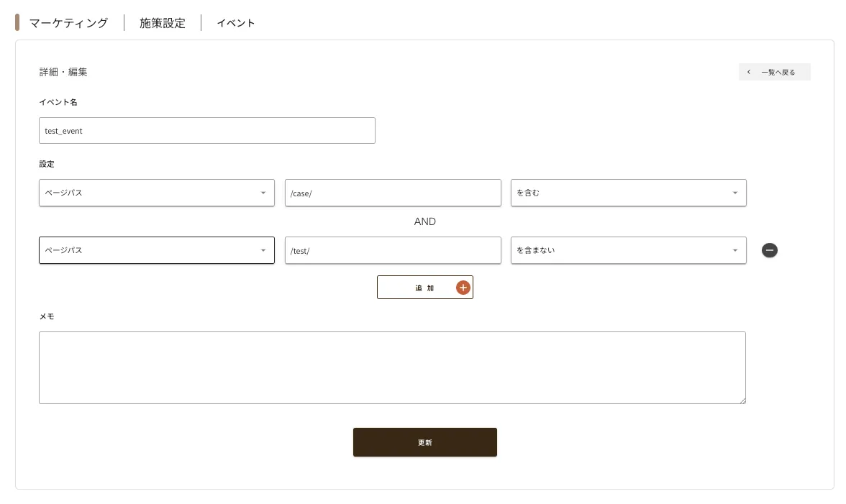This screenshot has width=846, height=504.
Task: Click 施策設定 in the breadcrumb
Action: [x=163, y=22]
